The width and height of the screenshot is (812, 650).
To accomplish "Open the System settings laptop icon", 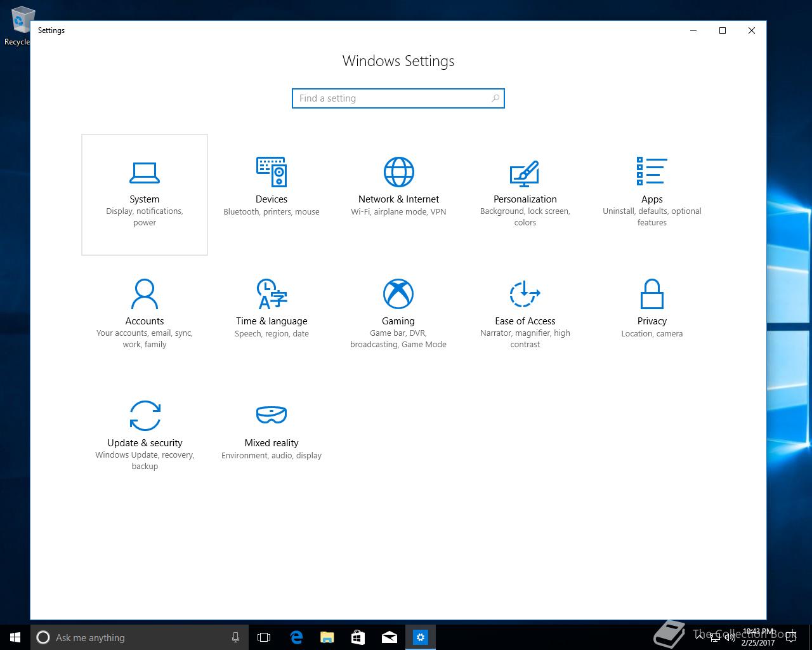I will click(145, 172).
